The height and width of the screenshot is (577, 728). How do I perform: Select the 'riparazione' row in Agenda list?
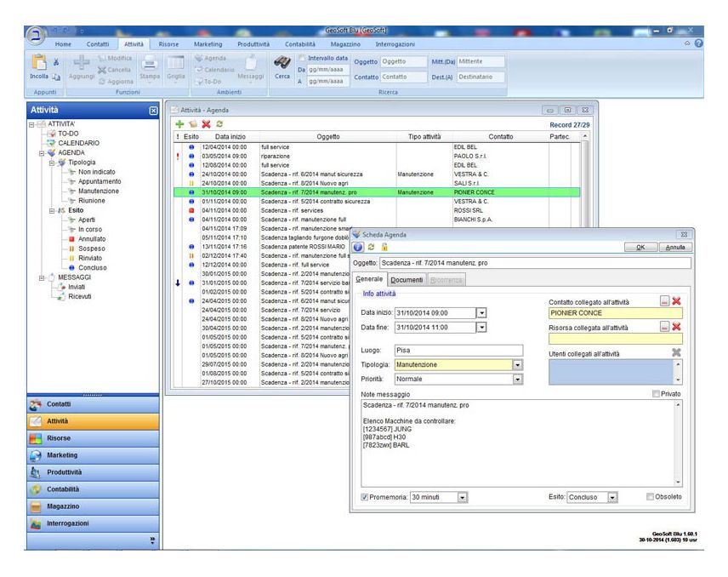coord(377,156)
